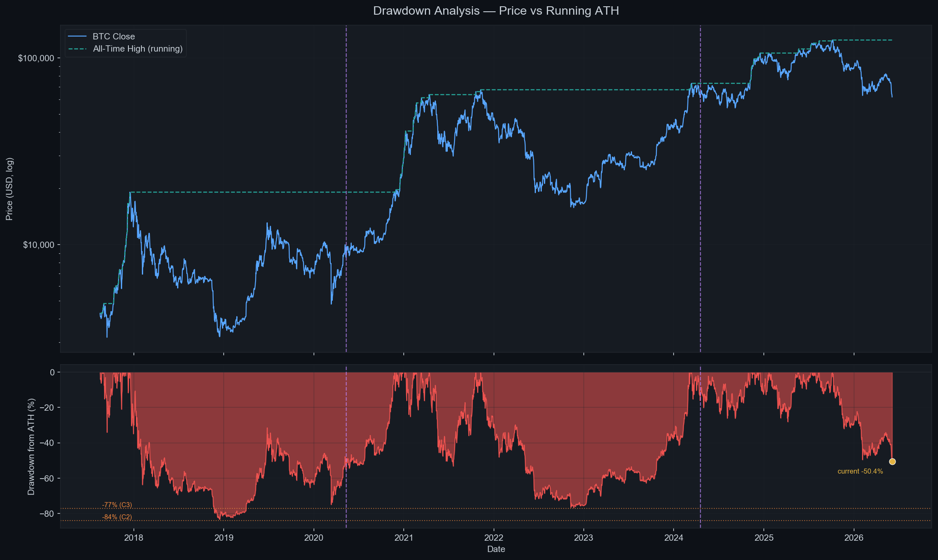
Task: Click the yellow current drawdown marker dot
Action: (x=892, y=461)
